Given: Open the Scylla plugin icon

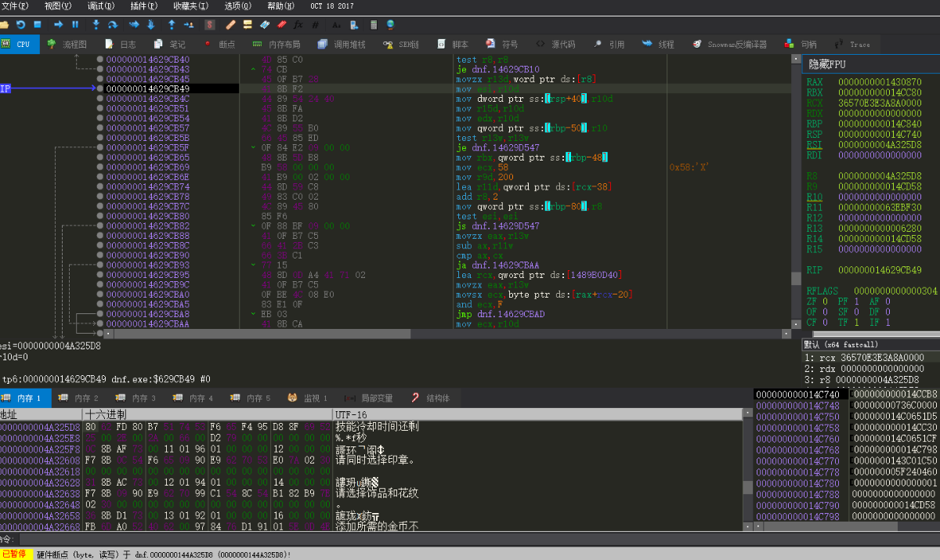Looking at the screenshot, I should (209, 24).
